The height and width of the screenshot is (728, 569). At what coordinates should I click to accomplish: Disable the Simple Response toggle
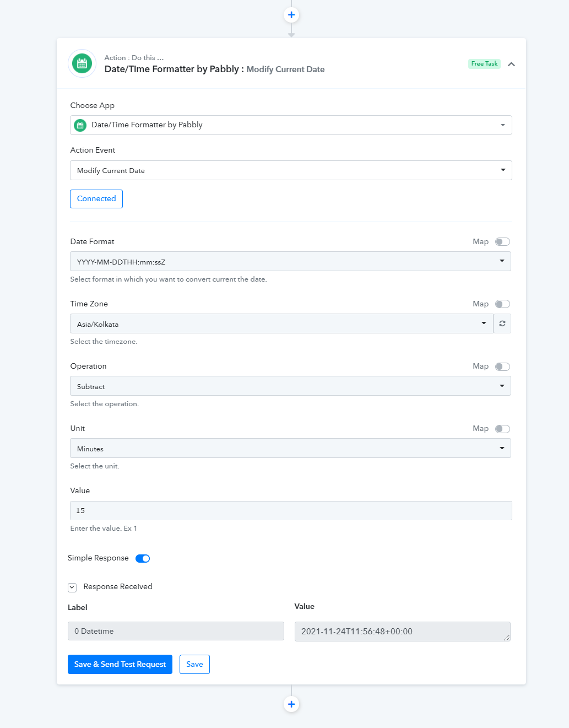(143, 558)
